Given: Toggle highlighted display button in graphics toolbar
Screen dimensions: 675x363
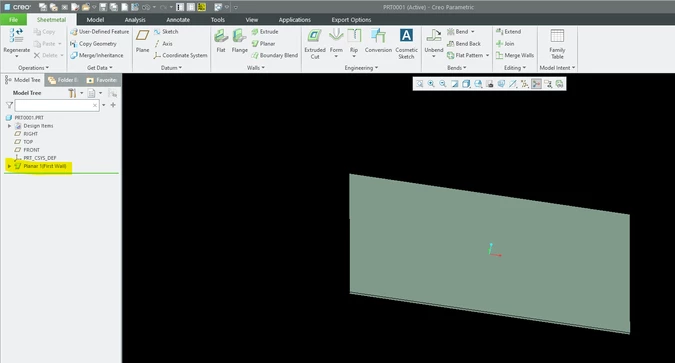Looking at the screenshot, I should tap(536, 84).
